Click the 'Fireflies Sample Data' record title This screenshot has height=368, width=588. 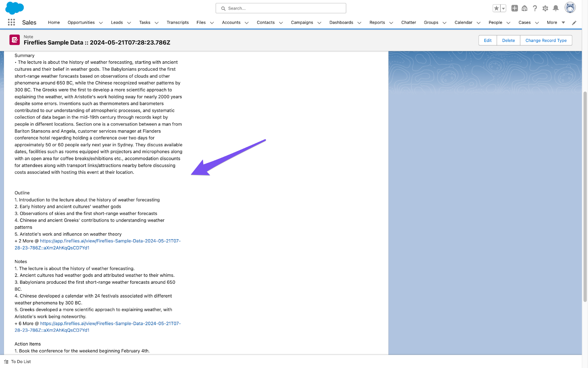pyautogui.click(x=97, y=43)
